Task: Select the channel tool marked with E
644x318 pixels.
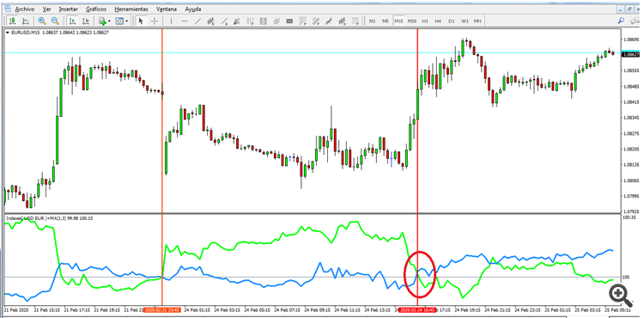Action: pos(210,21)
